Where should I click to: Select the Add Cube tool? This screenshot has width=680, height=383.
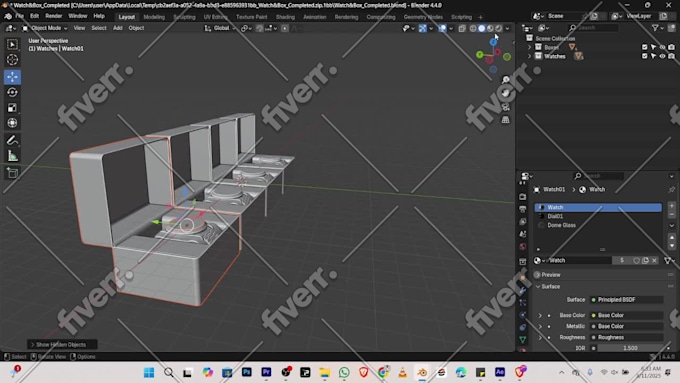(x=12, y=173)
